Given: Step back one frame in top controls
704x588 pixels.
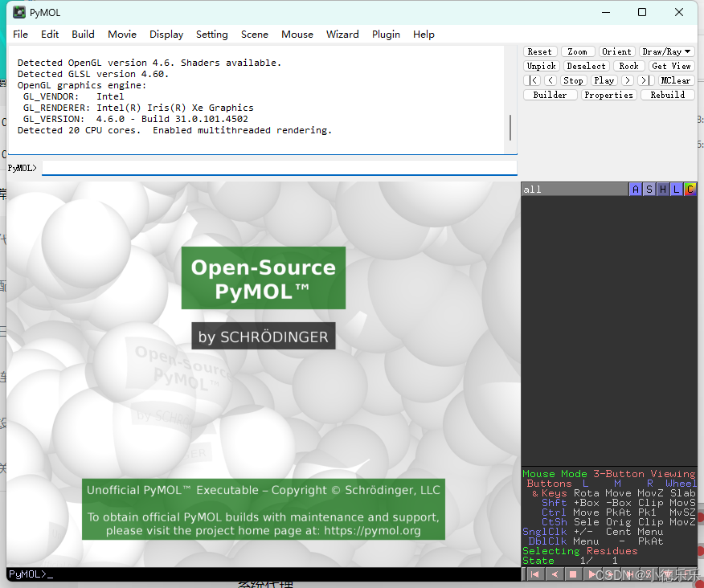Looking at the screenshot, I should pos(551,80).
